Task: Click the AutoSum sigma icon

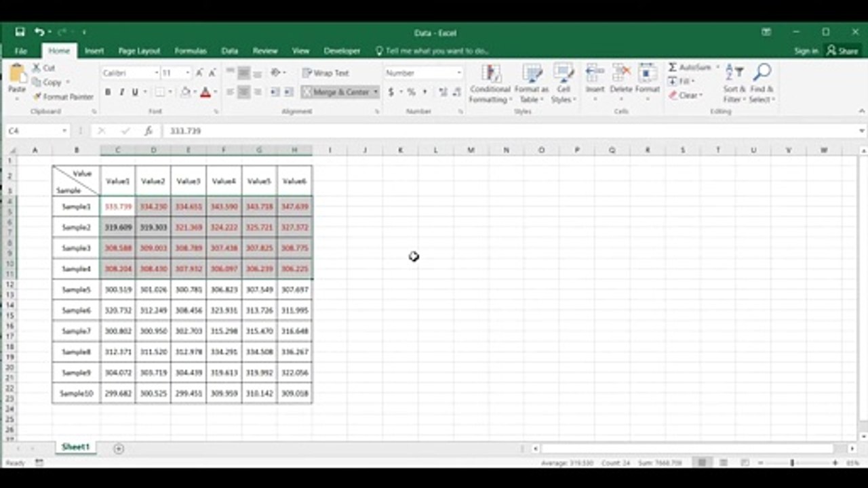Action: click(x=673, y=67)
